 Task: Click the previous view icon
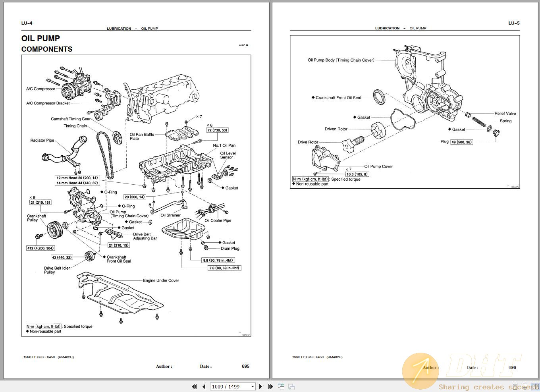(x=281, y=386)
